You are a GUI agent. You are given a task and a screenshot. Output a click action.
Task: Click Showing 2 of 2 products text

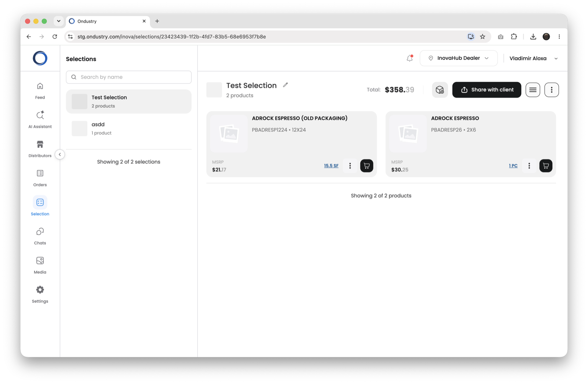(381, 195)
